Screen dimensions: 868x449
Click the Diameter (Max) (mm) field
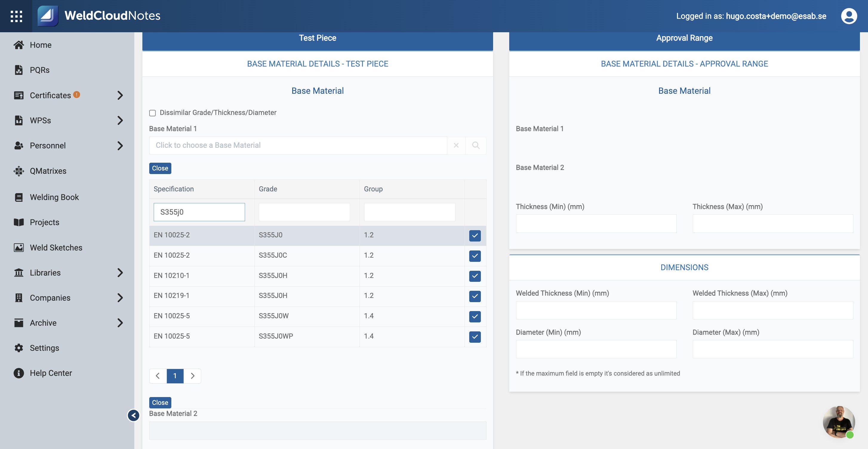773,349
